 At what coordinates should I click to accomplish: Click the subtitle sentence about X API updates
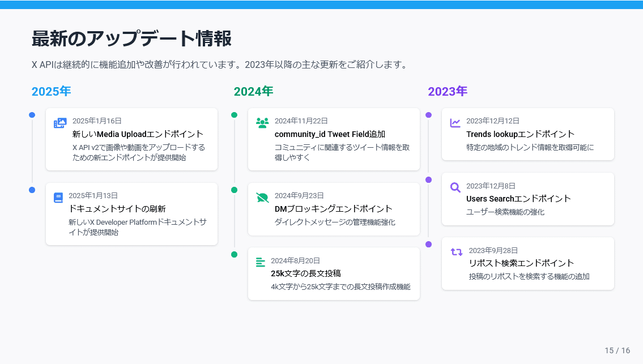(220, 65)
